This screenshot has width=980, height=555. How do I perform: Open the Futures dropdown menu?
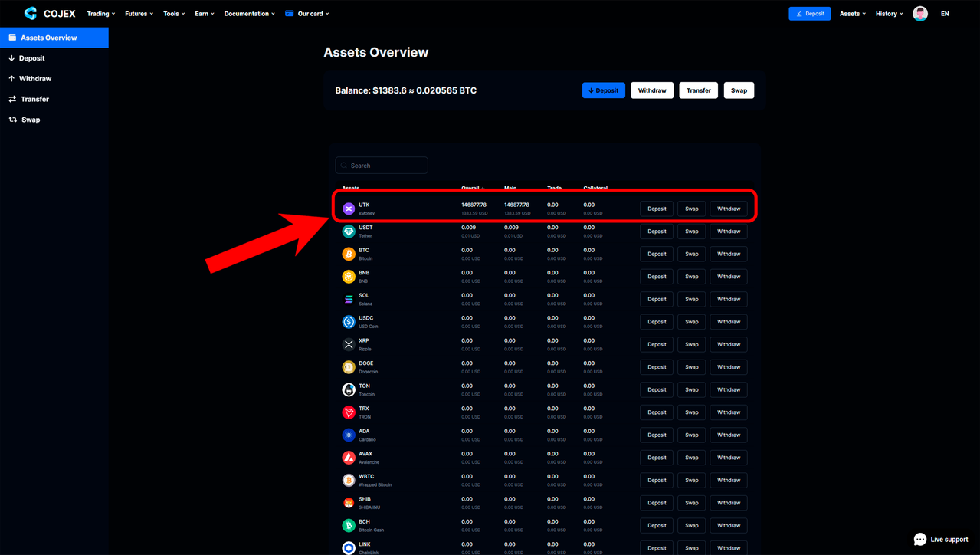tap(139, 14)
